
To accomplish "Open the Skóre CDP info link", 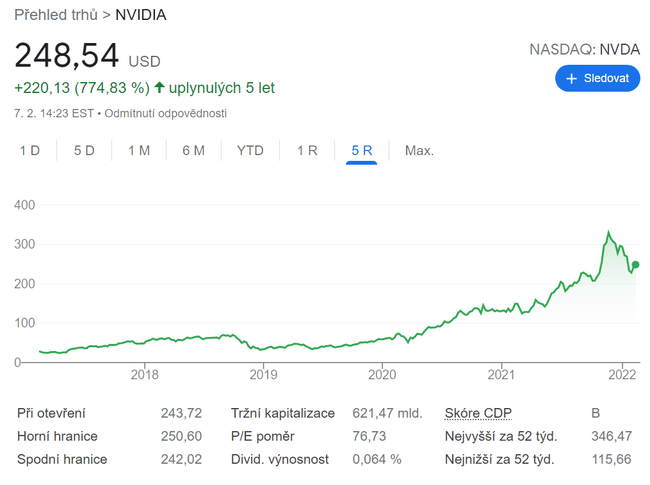I will pyautogui.click(x=476, y=412).
